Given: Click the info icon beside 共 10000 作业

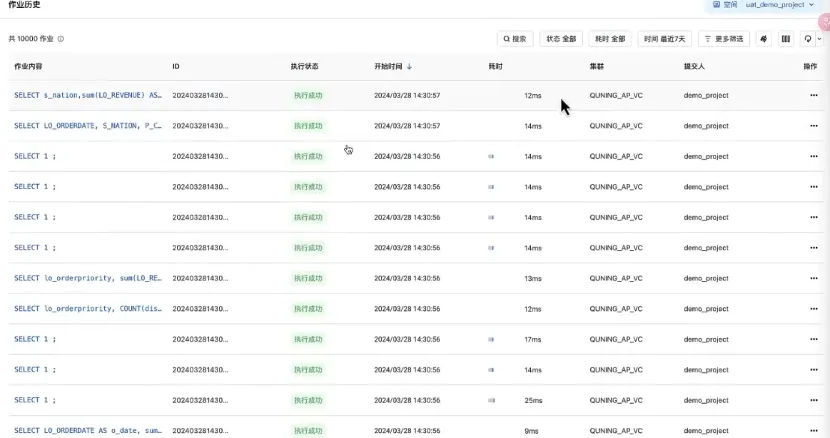Looking at the screenshot, I should click(61, 39).
